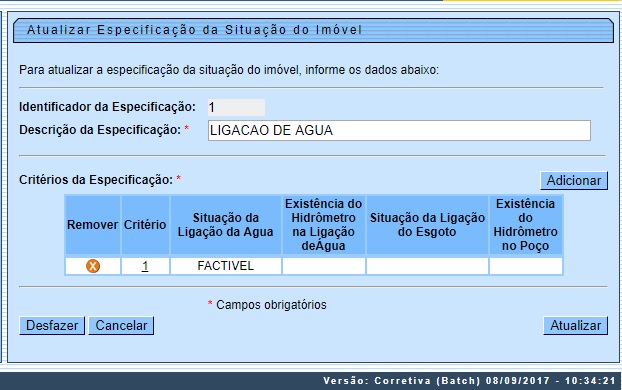Click the Versão Corretiva (Batch) status text
Viewport: 622px width, 390px height.
click(469, 381)
